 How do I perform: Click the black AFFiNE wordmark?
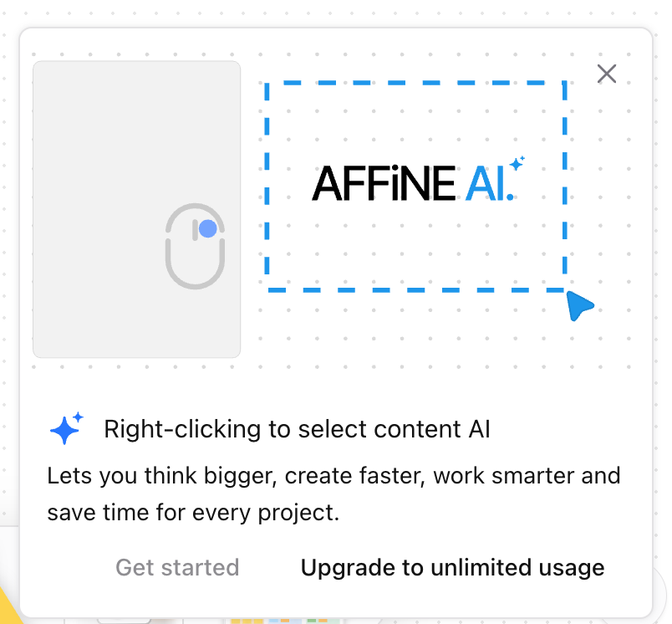(x=384, y=184)
